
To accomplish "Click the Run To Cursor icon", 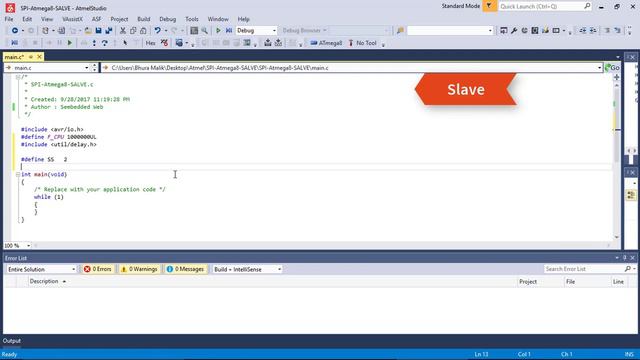I will coord(125,43).
